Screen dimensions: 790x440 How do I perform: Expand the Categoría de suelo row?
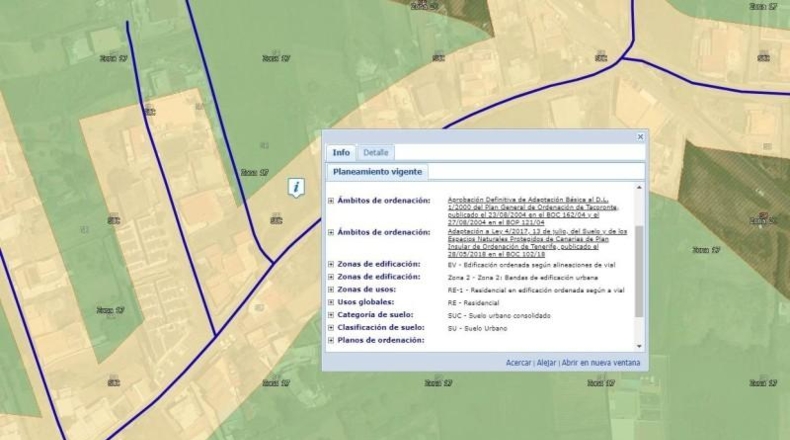pos(331,315)
